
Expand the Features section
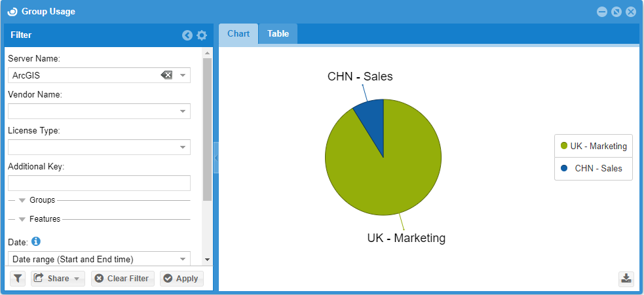point(23,219)
